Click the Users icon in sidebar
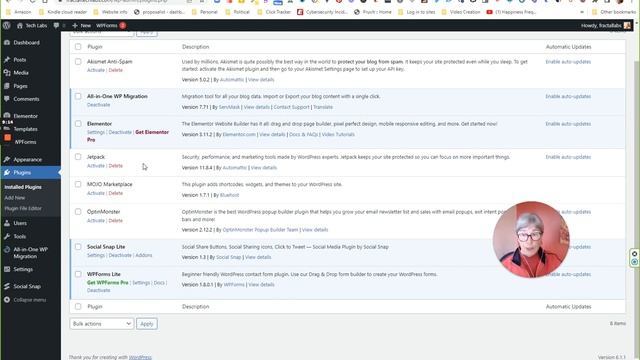 [x=7, y=223]
